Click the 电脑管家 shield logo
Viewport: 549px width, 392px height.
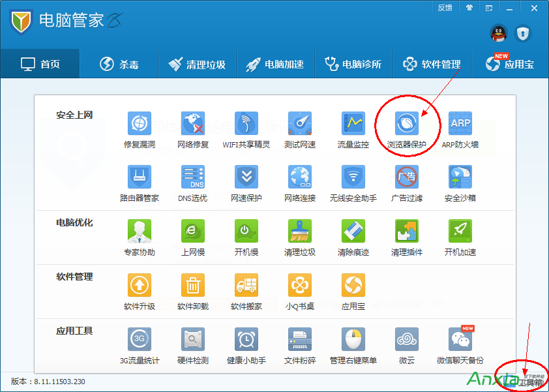(21, 21)
